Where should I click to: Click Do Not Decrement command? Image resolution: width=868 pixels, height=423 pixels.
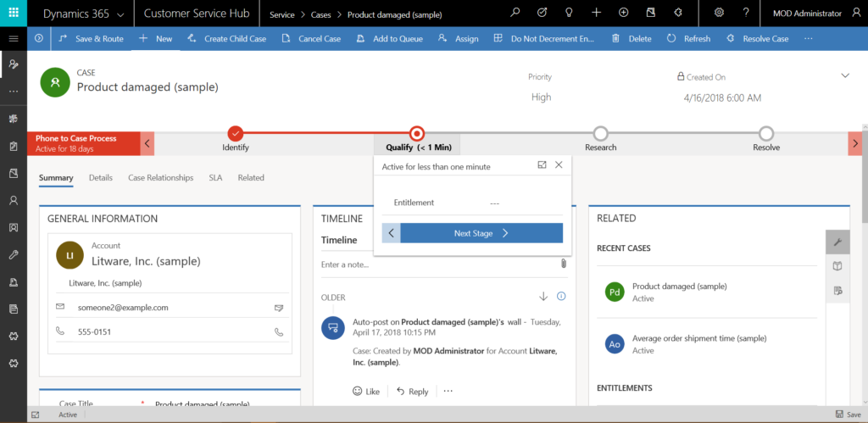coord(543,39)
